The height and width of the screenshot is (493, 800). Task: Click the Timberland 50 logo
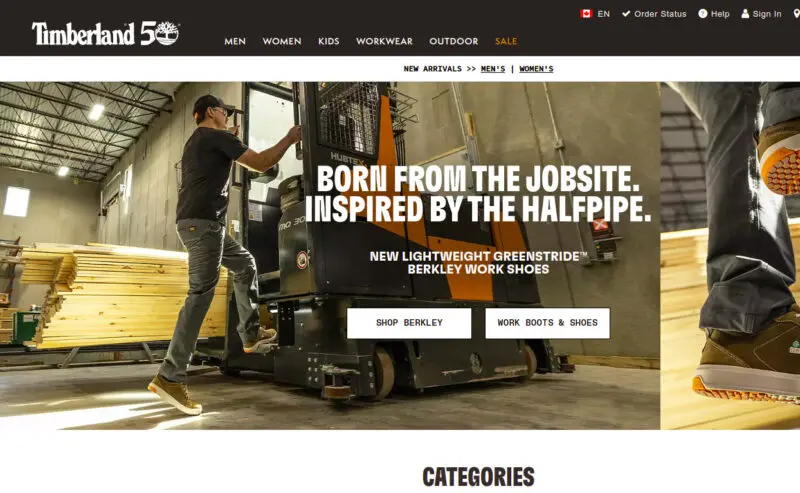tap(106, 34)
